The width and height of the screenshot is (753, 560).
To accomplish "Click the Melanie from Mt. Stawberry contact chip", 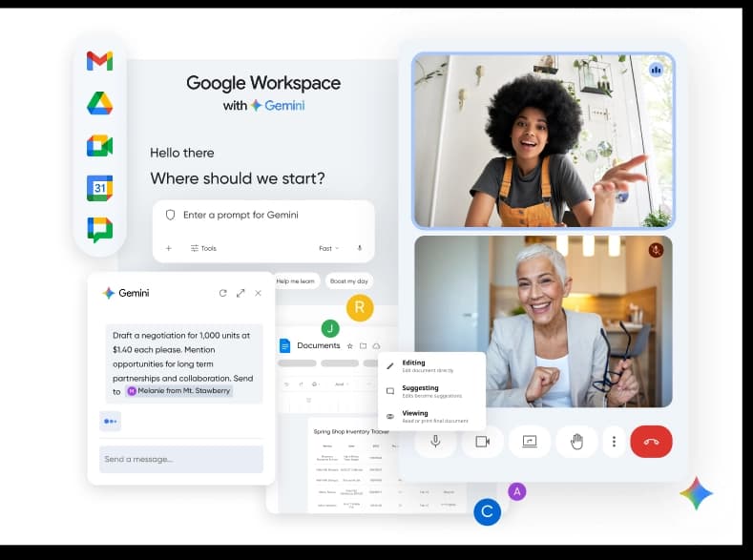I will [179, 390].
